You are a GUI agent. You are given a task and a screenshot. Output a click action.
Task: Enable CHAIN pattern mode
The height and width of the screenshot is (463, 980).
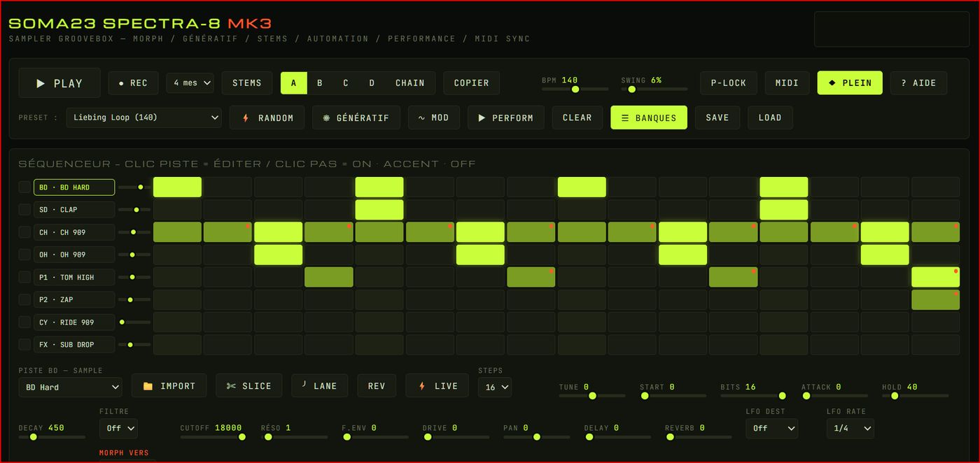[x=409, y=83]
